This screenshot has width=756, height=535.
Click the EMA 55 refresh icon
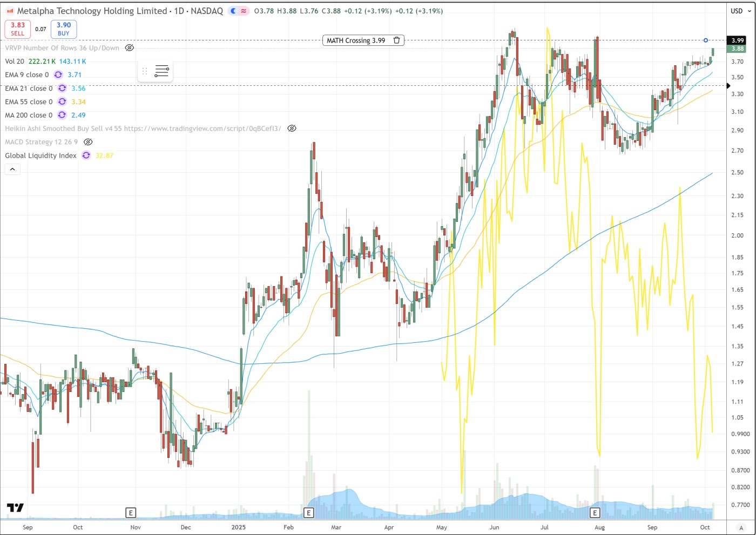[62, 101]
